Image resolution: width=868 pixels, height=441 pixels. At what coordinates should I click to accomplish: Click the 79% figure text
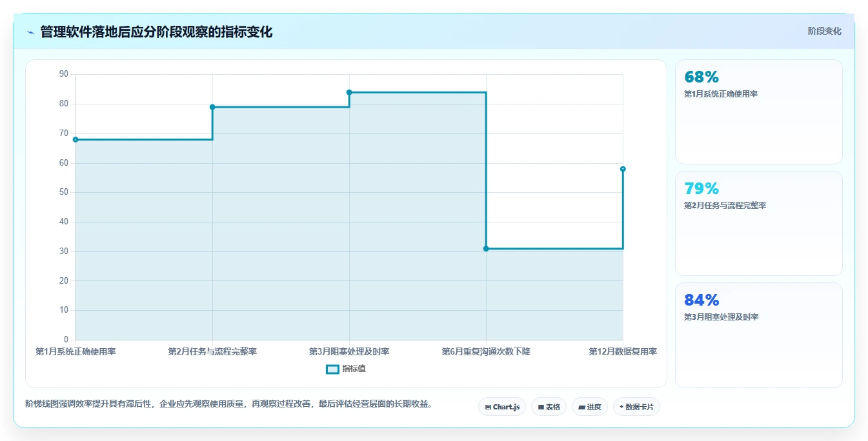coord(701,189)
